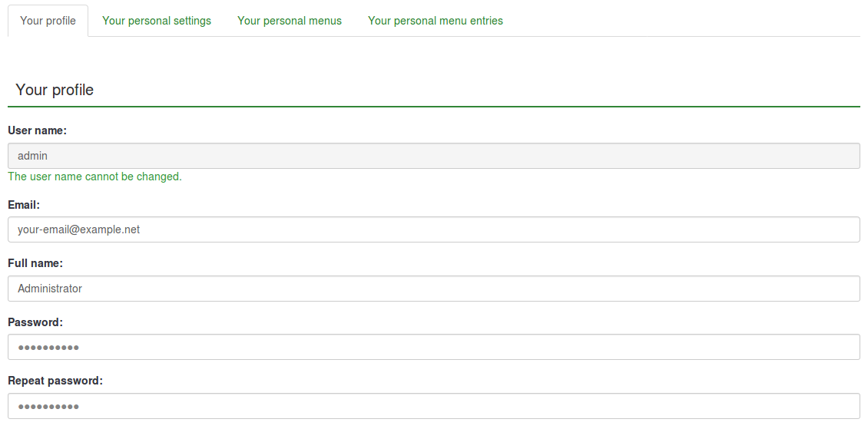Focus the Password input field
Viewport: 868px width, 429px height.
(x=433, y=347)
